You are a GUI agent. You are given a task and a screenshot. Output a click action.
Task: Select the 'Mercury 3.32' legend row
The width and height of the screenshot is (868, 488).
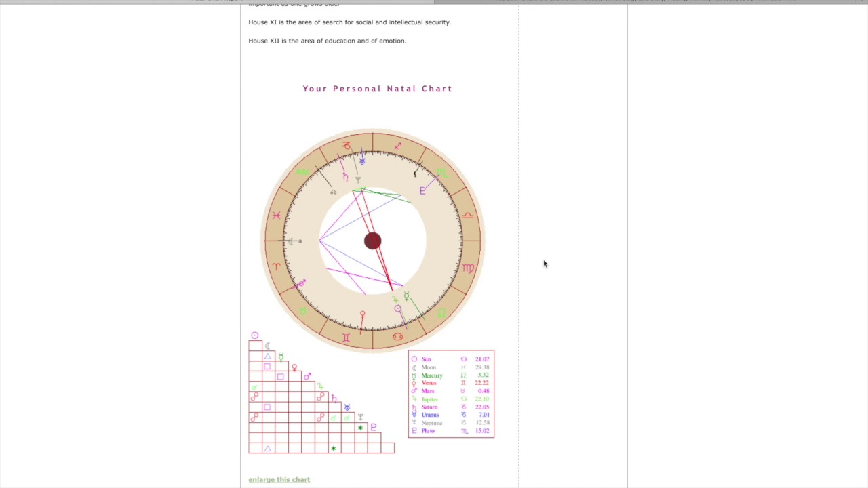451,375
